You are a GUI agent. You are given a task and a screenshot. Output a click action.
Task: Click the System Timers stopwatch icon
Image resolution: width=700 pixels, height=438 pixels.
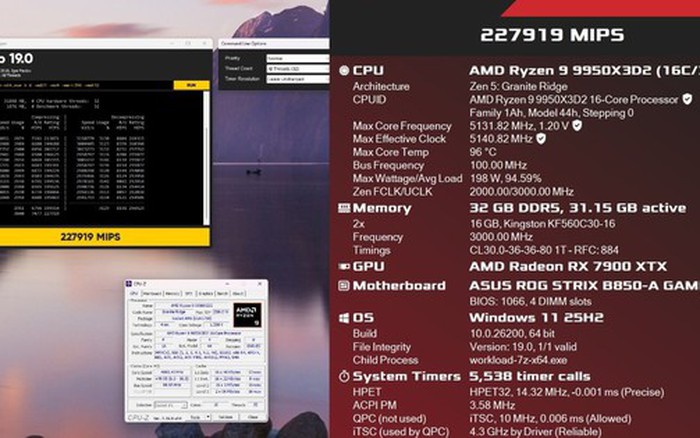click(345, 376)
